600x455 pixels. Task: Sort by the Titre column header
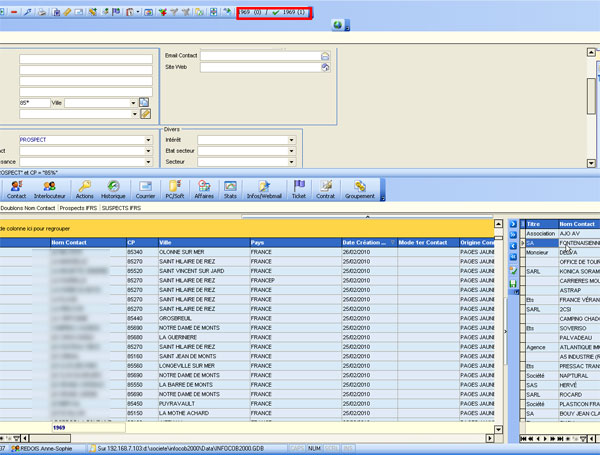[542, 224]
